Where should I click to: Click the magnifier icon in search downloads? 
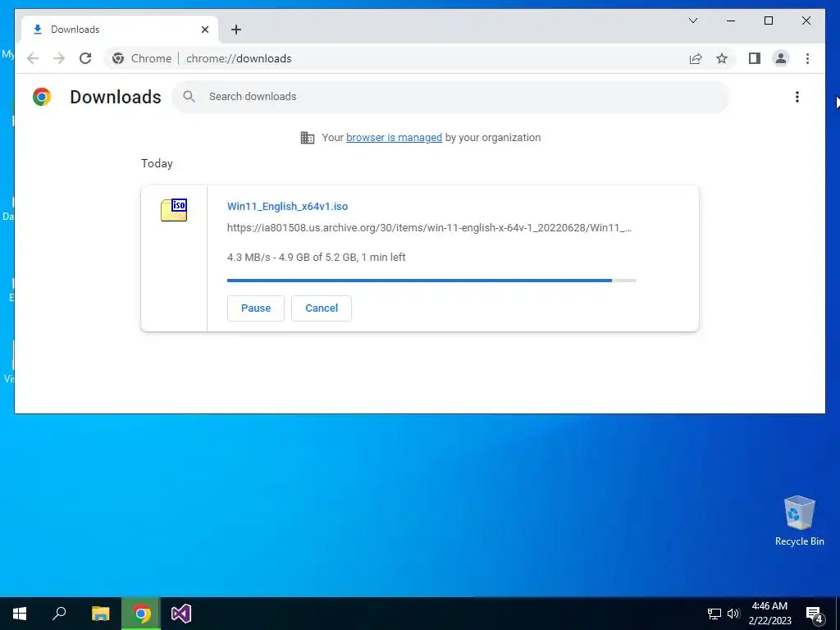pos(189,97)
